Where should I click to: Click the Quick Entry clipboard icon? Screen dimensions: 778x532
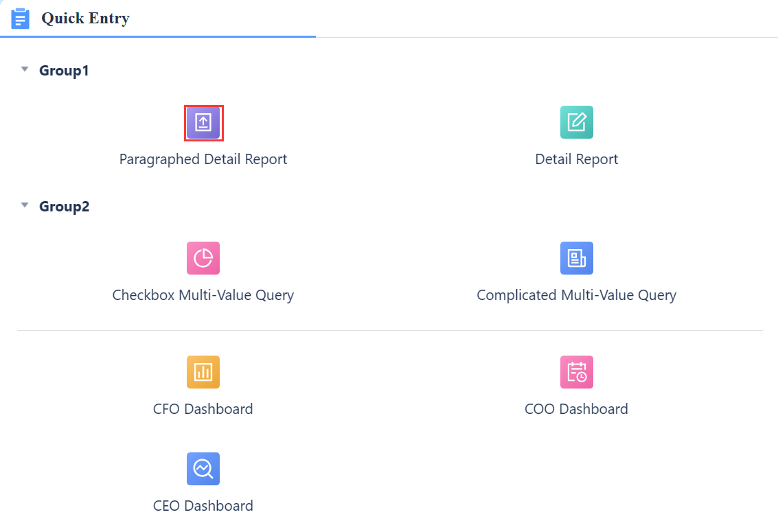click(x=20, y=19)
